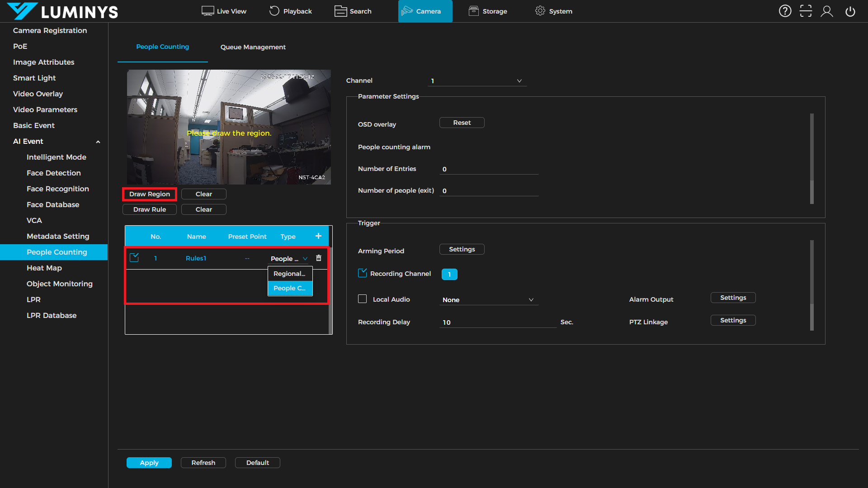Uncheck the Rules1 row checkbox
The image size is (868, 488).
point(134,258)
